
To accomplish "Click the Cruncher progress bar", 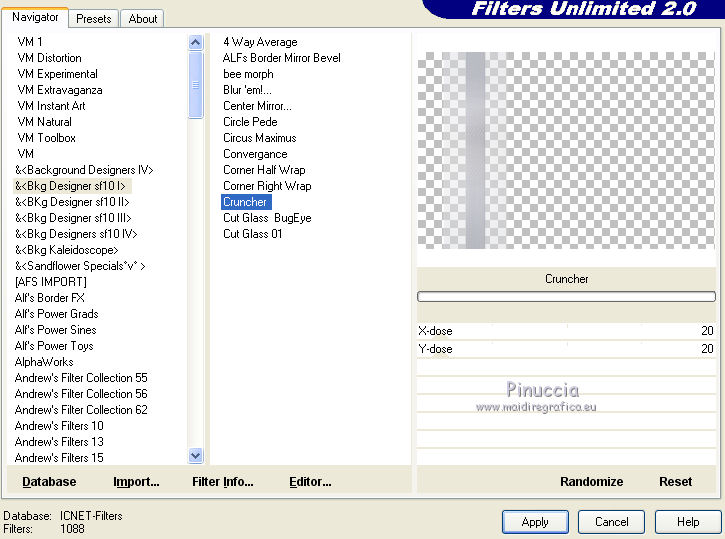I will tap(566, 296).
